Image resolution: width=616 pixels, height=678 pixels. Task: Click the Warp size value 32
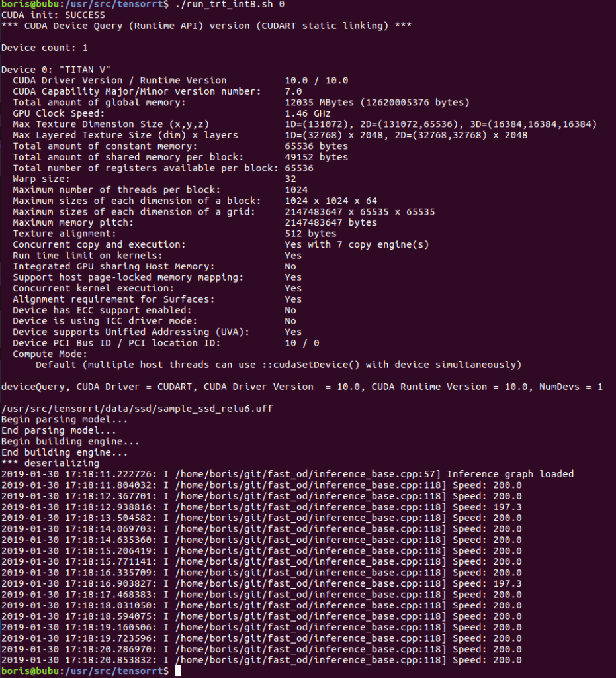click(x=290, y=179)
